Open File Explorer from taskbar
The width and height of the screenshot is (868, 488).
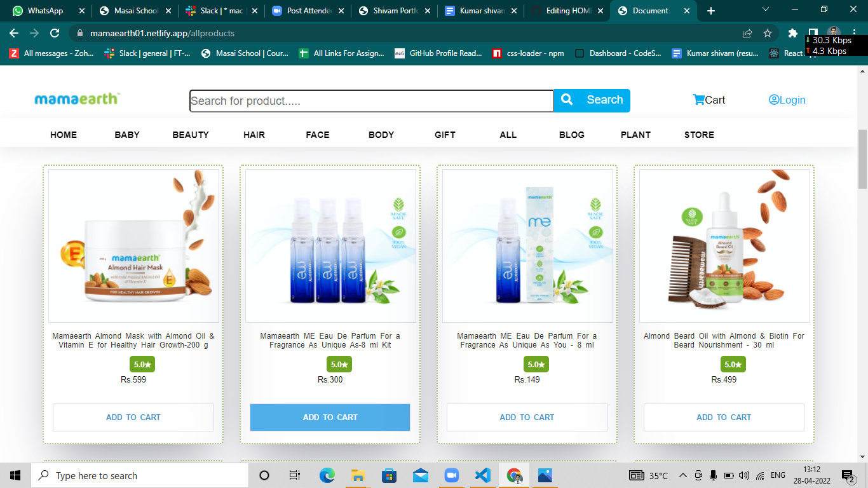[358, 475]
